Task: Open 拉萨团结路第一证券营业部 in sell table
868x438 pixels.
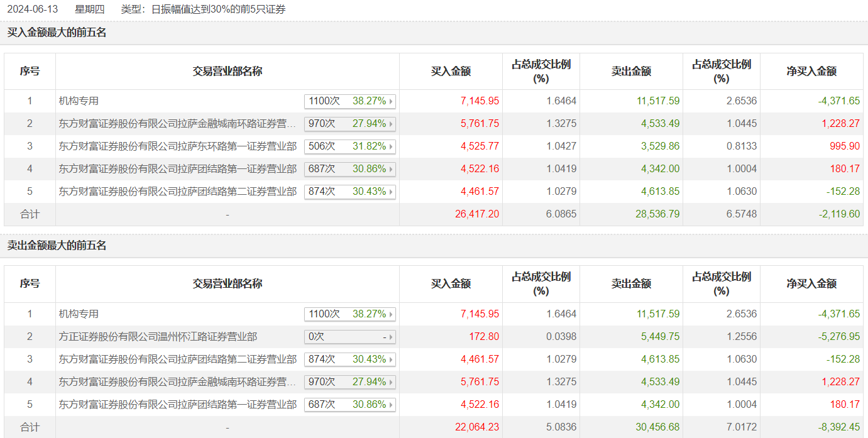Action: (x=178, y=405)
